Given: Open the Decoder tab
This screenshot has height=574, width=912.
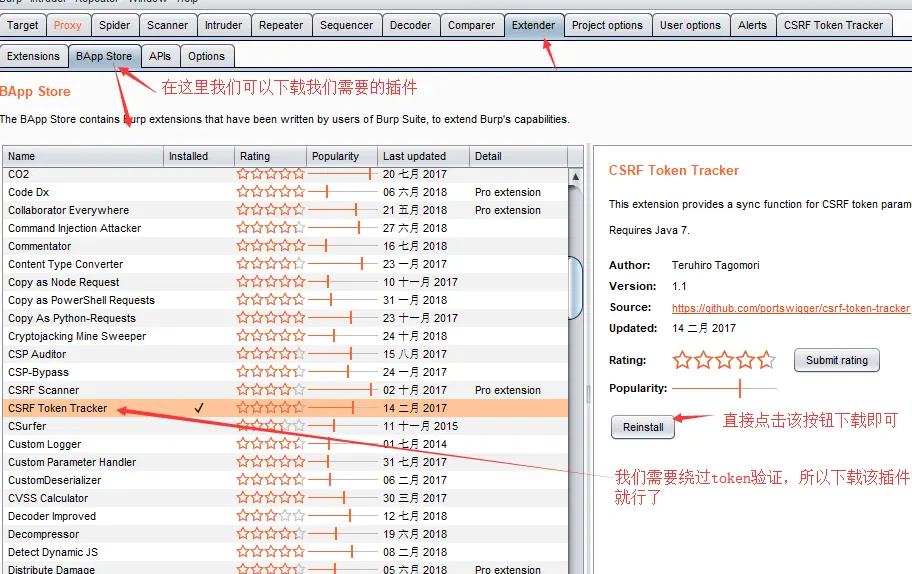Looking at the screenshot, I should 411,26.
